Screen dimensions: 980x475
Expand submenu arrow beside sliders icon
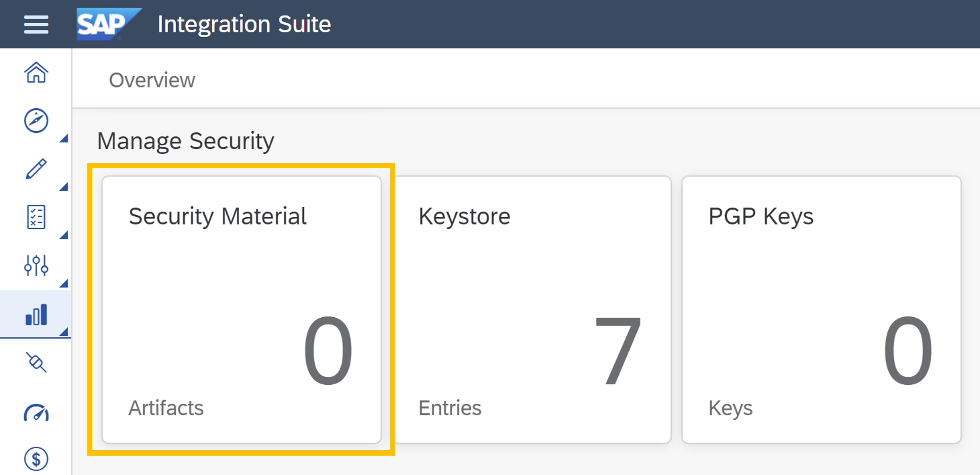[64, 283]
